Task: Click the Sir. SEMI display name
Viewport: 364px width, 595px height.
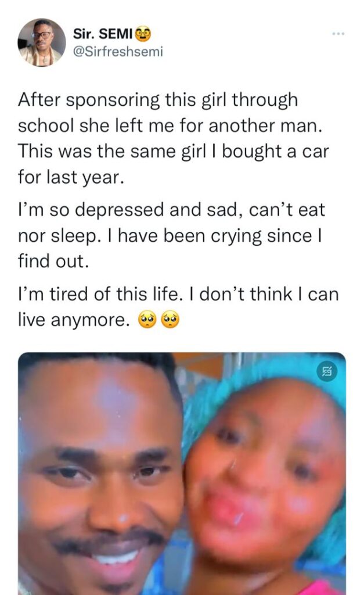Action: (x=103, y=34)
